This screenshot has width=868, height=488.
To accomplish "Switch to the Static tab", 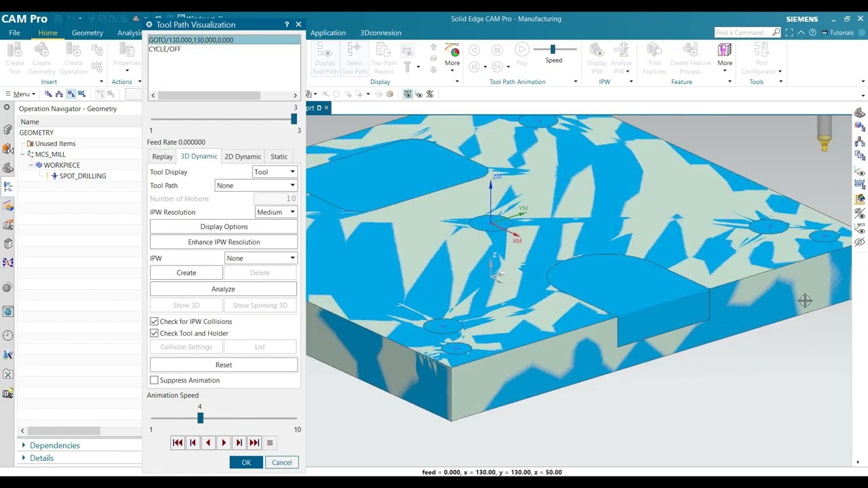I will click(279, 157).
